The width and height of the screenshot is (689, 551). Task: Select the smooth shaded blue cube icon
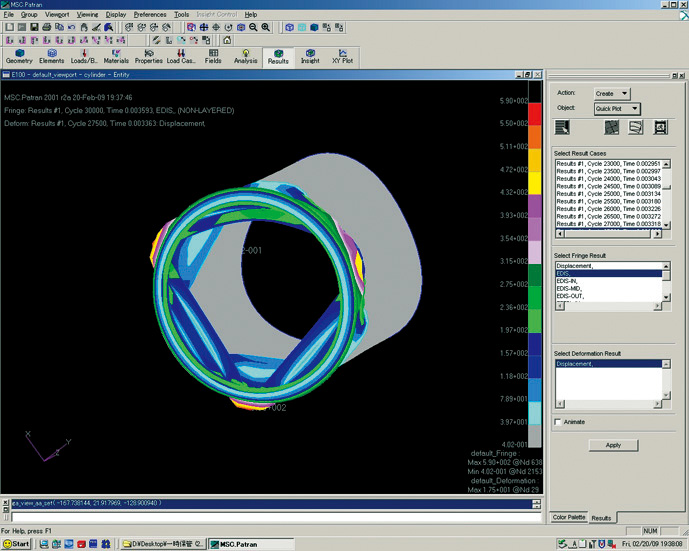(314, 27)
